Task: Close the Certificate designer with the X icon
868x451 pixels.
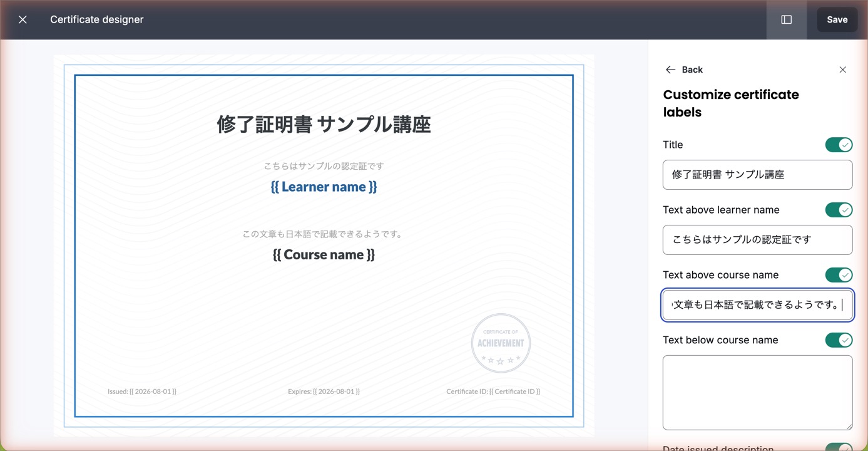Action: 23,19
